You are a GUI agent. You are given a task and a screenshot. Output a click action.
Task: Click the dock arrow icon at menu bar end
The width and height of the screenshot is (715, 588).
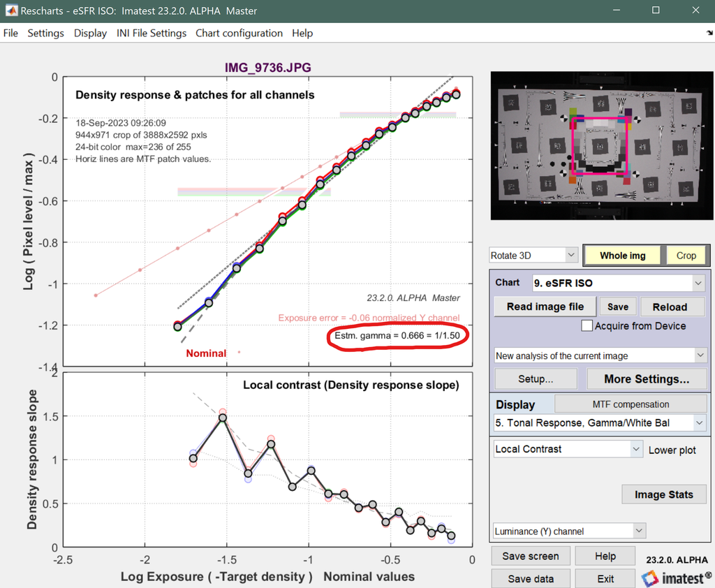point(709,33)
